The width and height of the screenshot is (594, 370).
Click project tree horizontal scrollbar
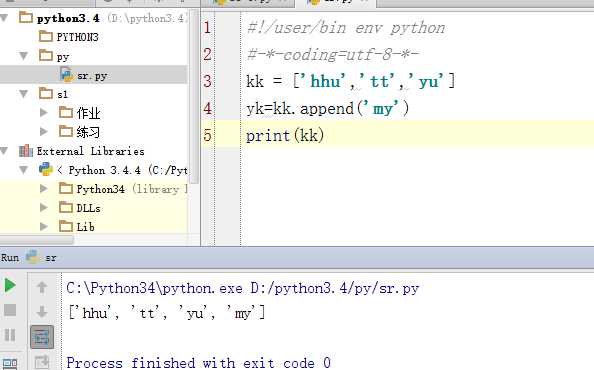37,240
